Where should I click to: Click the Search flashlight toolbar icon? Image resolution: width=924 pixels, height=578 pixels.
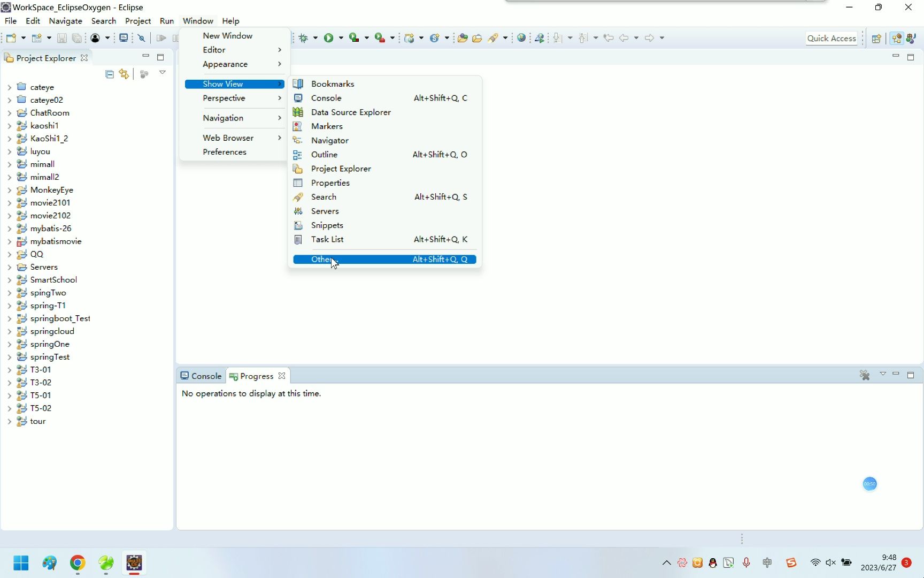pos(493,38)
